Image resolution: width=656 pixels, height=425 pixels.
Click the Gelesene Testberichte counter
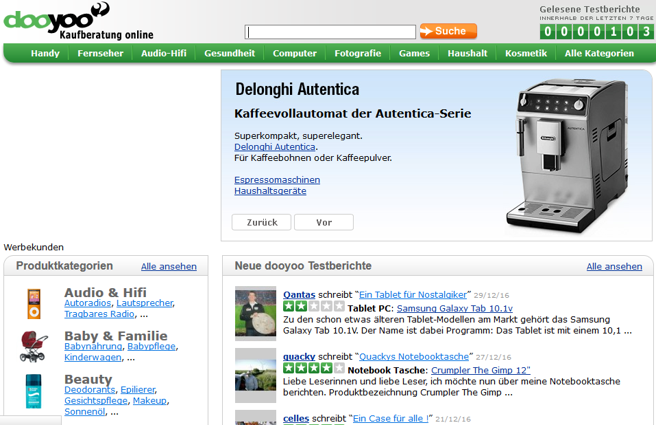[597, 31]
